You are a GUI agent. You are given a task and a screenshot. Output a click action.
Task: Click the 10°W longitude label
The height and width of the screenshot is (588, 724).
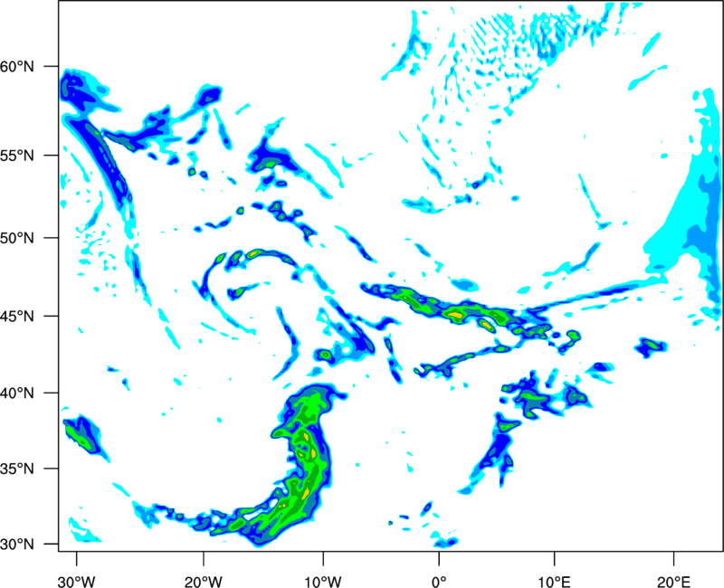click(322, 582)
